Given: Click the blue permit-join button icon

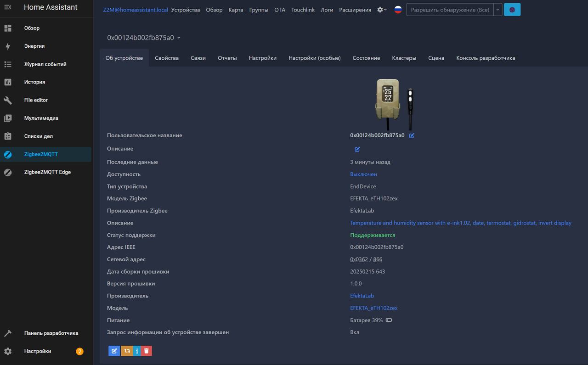Looking at the screenshot, I should [x=512, y=10].
